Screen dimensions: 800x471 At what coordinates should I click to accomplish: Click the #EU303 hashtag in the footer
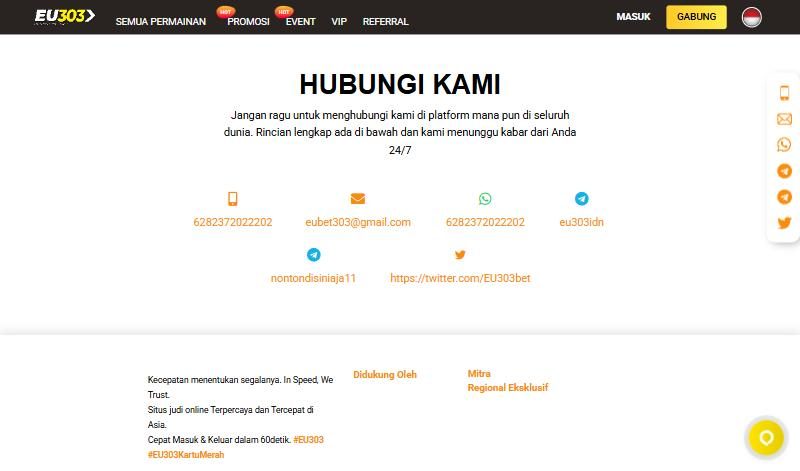pyautogui.click(x=308, y=439)
